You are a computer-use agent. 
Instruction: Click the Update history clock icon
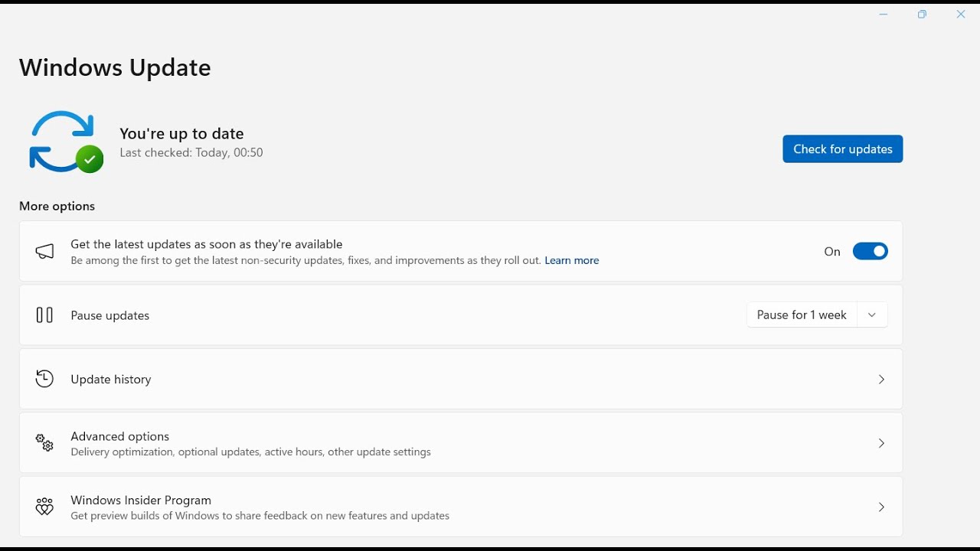coord(44,379)
